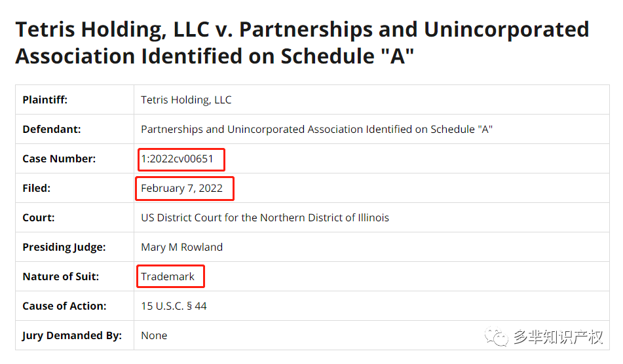
Task: Click the Chinese watermark text beside icon
Action: click(x=558, y=337)
